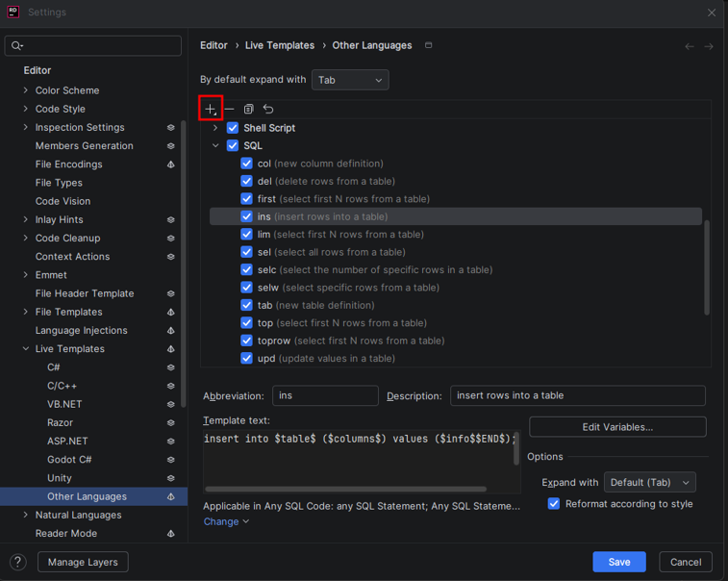This screenshot has width=728, height=581.
Task: Toggle the ins template checkbox
Action: pos(246,216)
